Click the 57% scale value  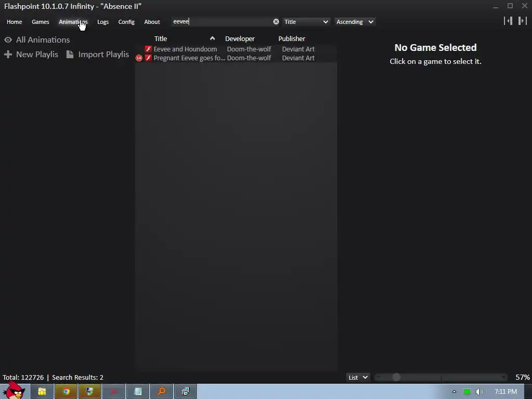tap(523, 377)
